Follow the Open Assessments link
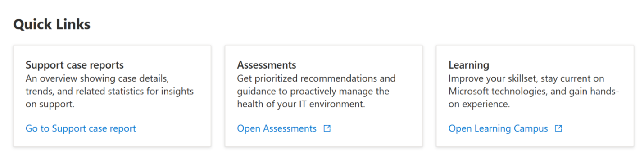 click(x=277, y=128)
